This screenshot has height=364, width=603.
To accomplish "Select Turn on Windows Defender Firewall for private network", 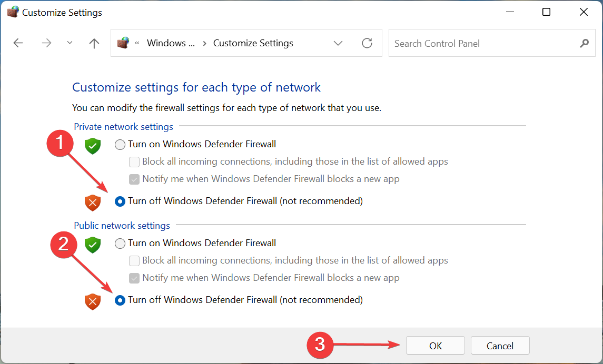I will click(120, 144).
